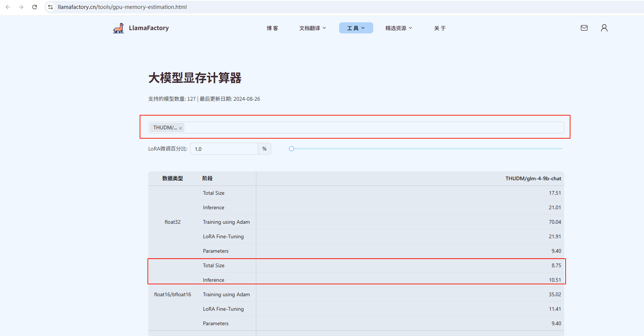
Task: Click the model selection combo box
Action: (x=356, y=127)
